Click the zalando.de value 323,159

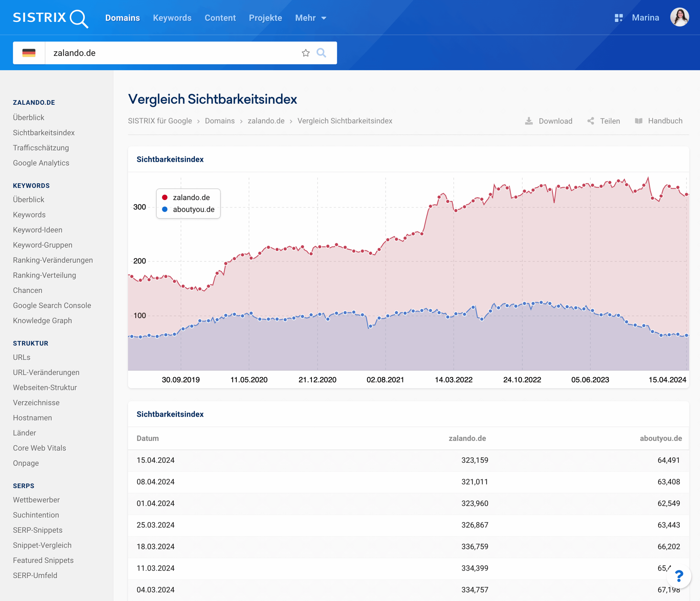475,460
